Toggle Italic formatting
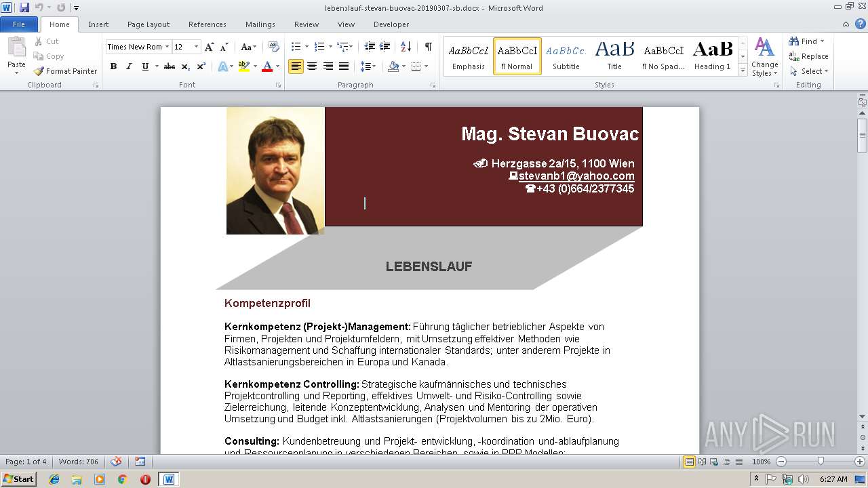Screen dimensions: 868x488 (x=129, y=66)
